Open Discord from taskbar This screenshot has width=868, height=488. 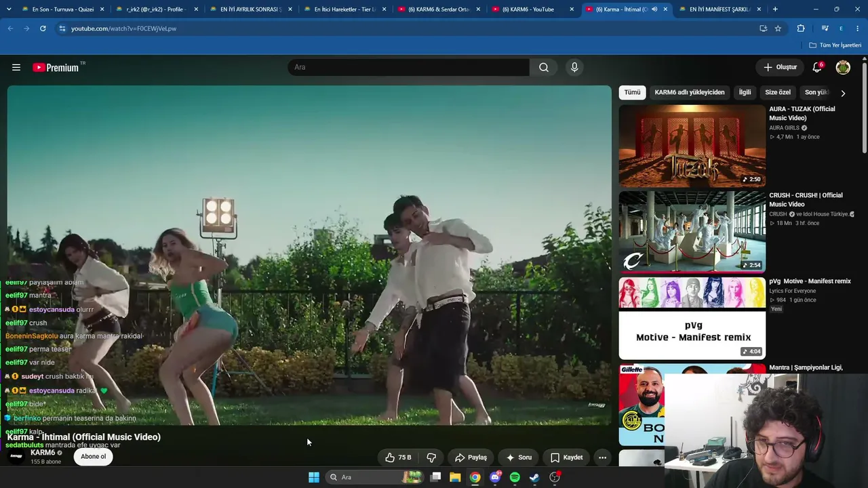point(495,477)
